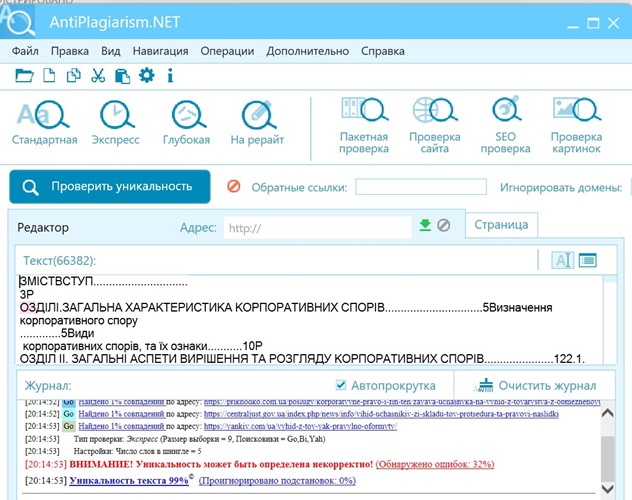The width and height of the screenshot is (632, 500).
Task: Show program info icon
Action: [x=170, y=75]
